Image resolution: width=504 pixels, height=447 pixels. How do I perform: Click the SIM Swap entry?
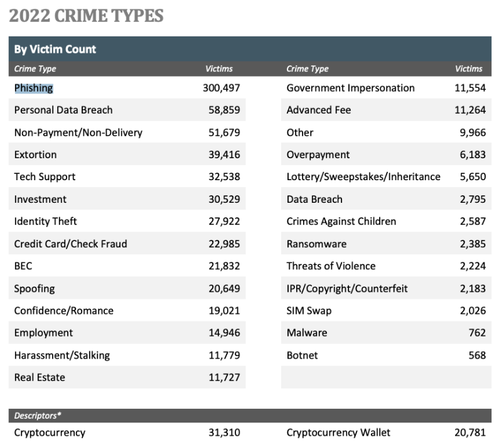309,311
